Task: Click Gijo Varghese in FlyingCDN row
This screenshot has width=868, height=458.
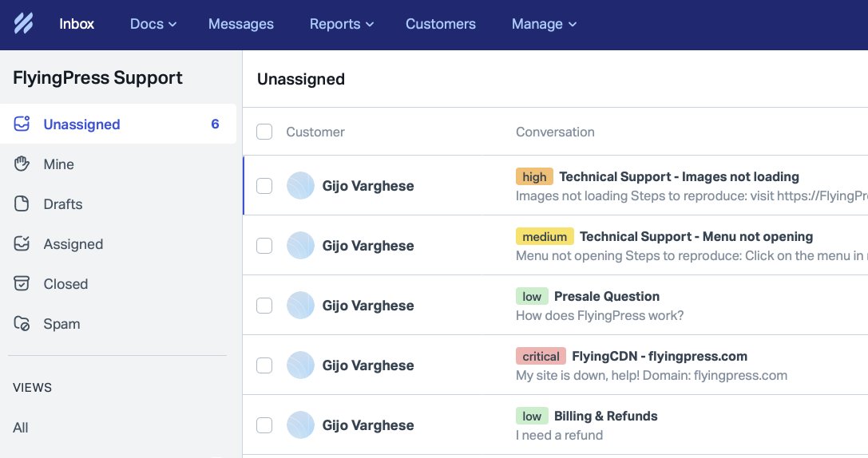Action: 368,365
